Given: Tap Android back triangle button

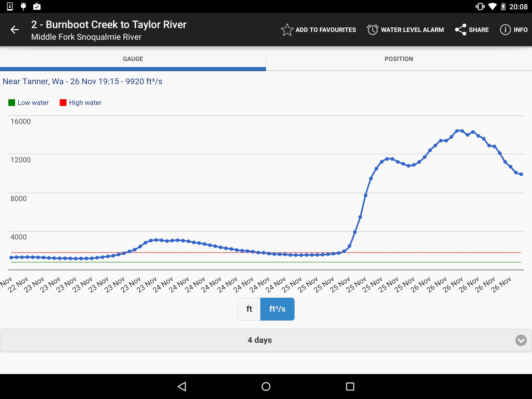Looking at the screenshot, I should point(182,387).
